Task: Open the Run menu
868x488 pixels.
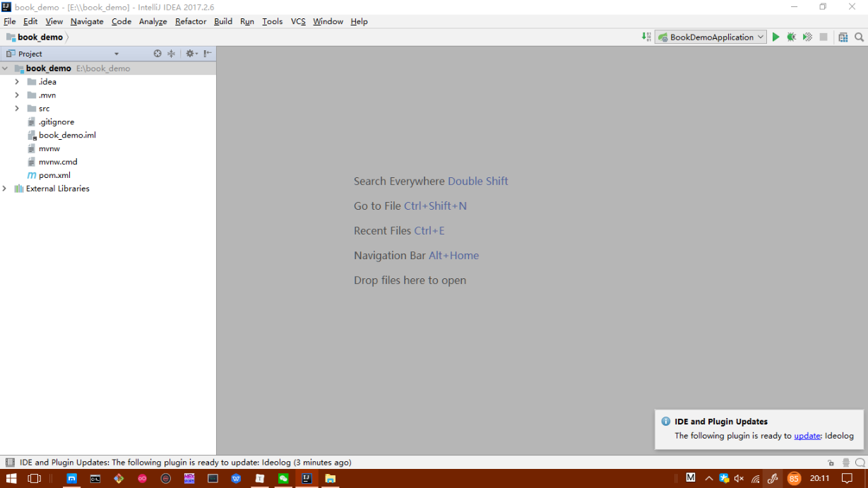Action: click(x=247, y=22)
